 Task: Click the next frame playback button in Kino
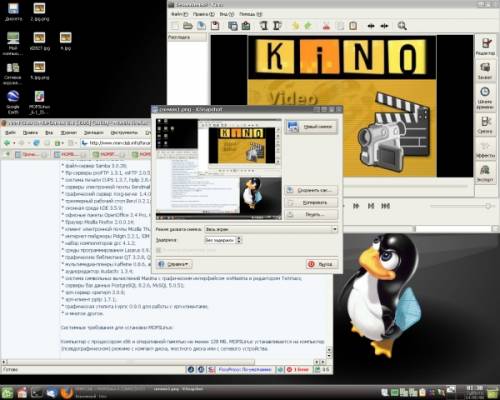coord(371,206)
